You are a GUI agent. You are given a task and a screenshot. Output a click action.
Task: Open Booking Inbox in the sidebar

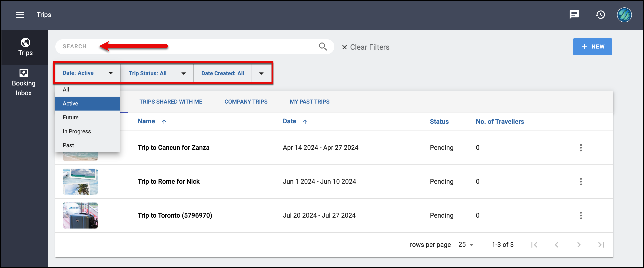(x=23, y=82)
